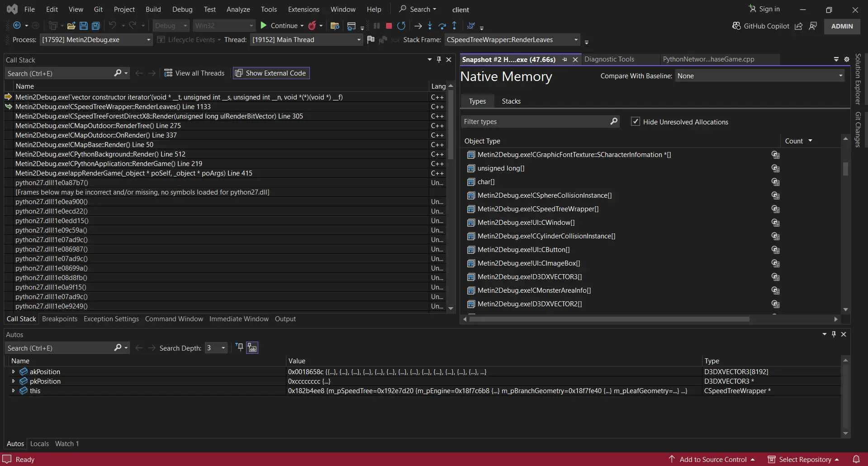868x466 pixels.
Task: Pin the Autos window
Action: 833,334
